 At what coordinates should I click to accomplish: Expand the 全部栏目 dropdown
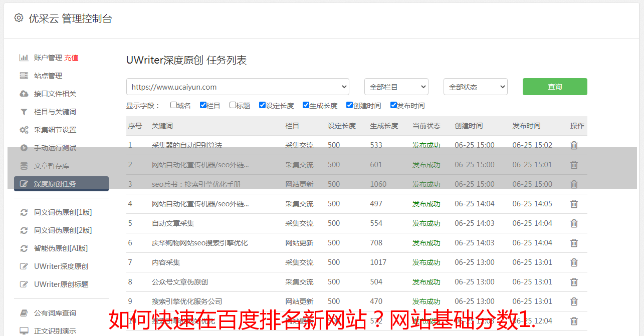pos(396,87)
